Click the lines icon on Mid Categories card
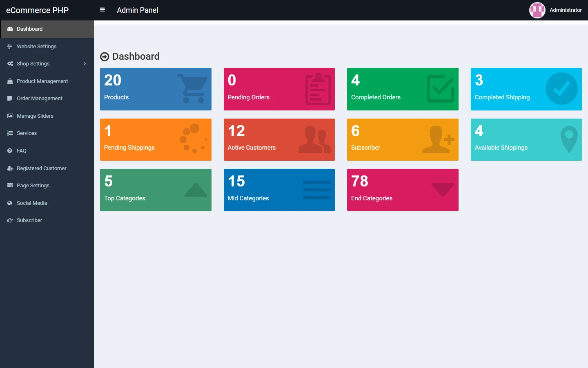This screenshot has height=368, width=588. 317,190
